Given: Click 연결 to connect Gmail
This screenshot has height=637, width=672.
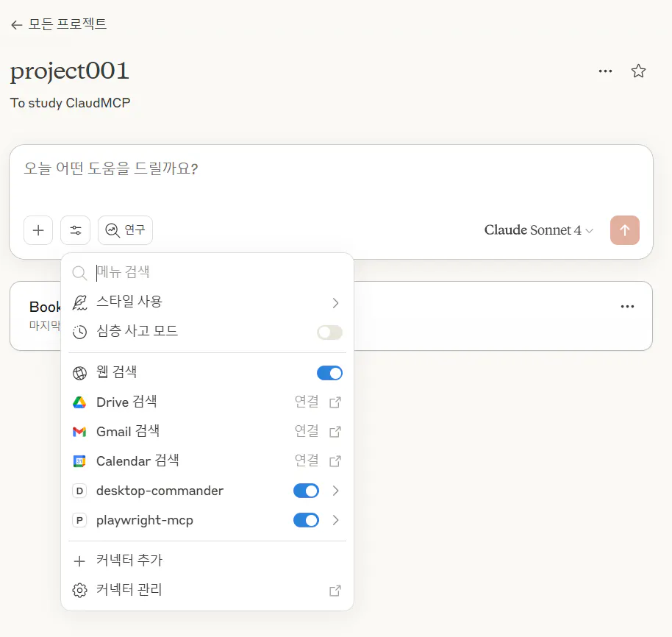Looking at the screenshot, I should pos(307,432).
